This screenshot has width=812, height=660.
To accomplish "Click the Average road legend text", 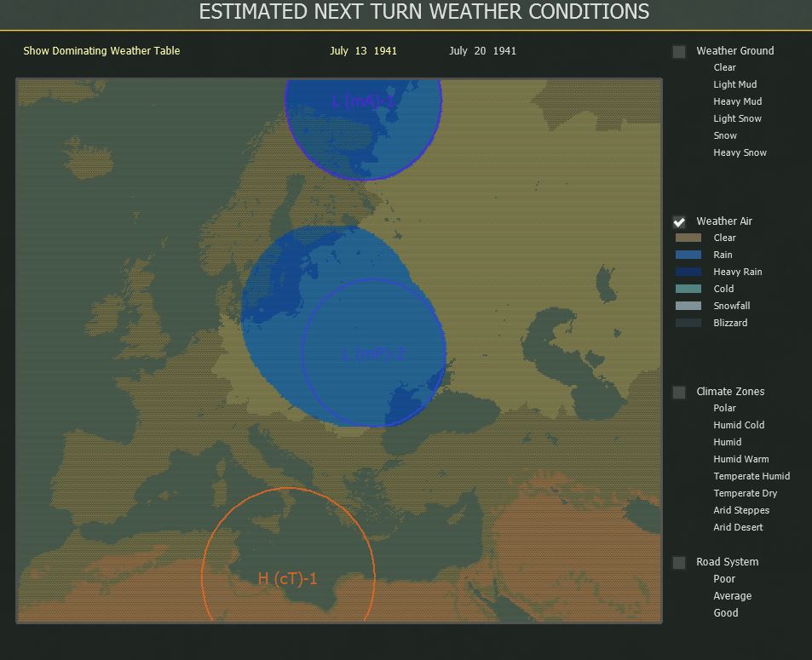I will (732, 596).
